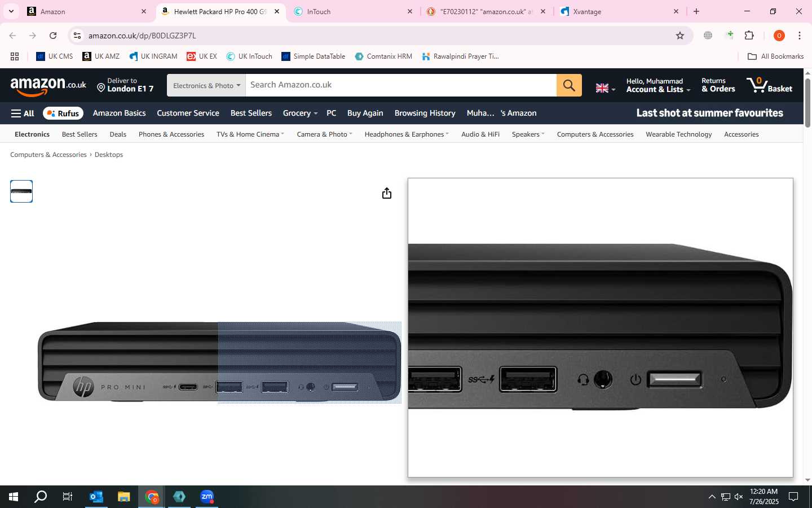Open the Comtanix HRM bookmark

(x=383, y=56)
